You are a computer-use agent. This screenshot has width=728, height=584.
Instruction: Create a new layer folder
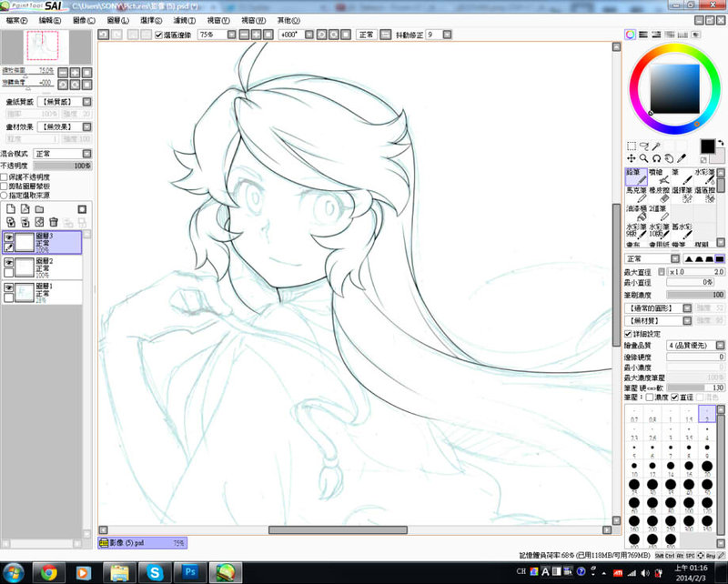click(x=39, y=209)
